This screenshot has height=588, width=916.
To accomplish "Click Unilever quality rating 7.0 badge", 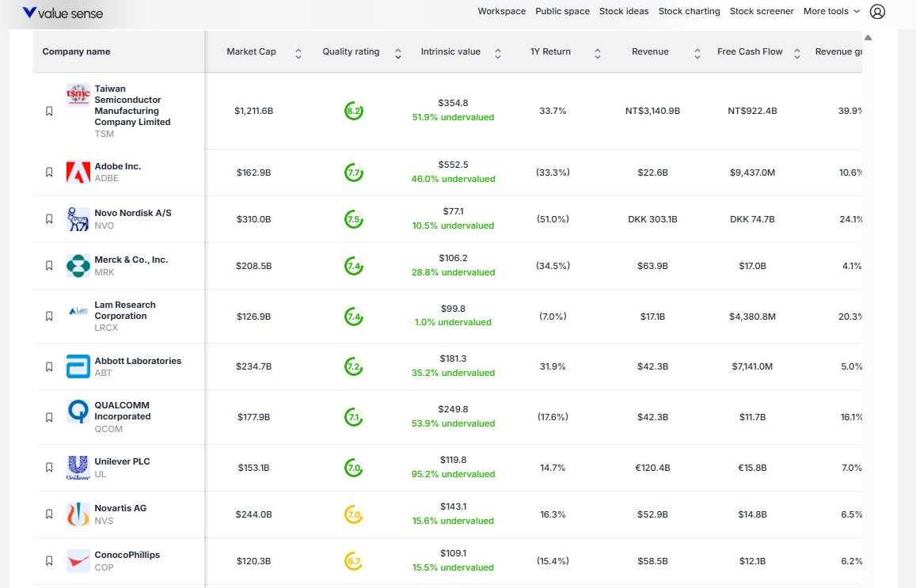I will 354,468.
